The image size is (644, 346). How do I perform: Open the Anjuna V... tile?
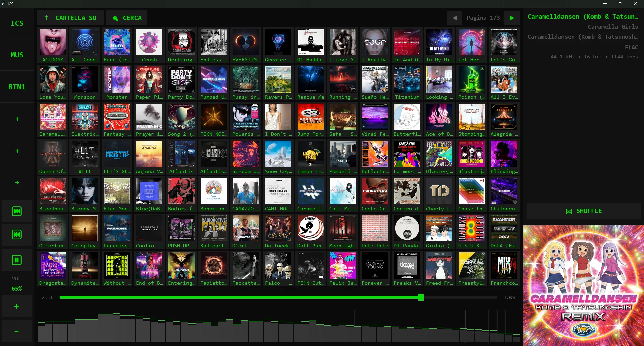coord(149,157)
